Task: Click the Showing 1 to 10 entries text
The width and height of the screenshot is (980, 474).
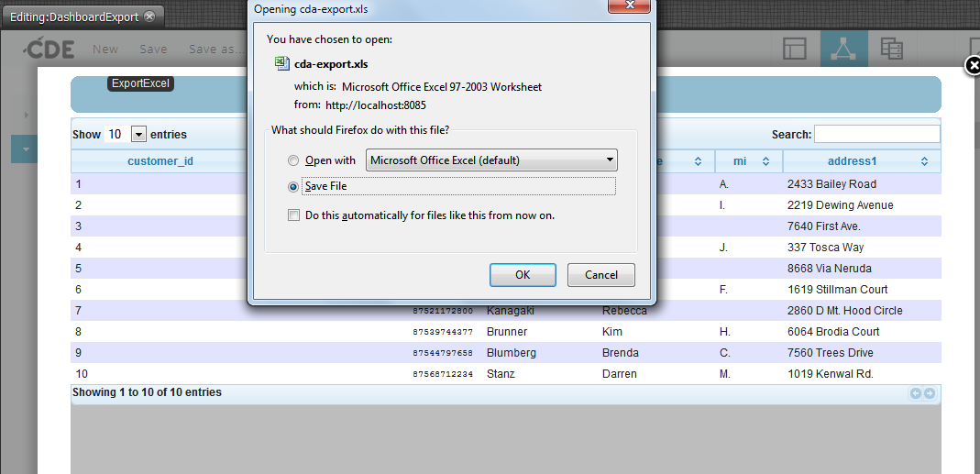Action: pos(147,392)
